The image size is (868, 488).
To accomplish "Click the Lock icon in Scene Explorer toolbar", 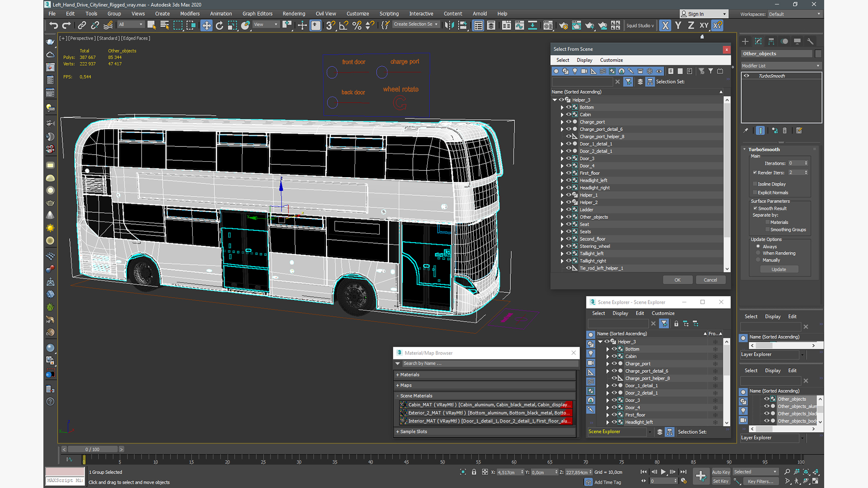I will click(x=676, y=324).
